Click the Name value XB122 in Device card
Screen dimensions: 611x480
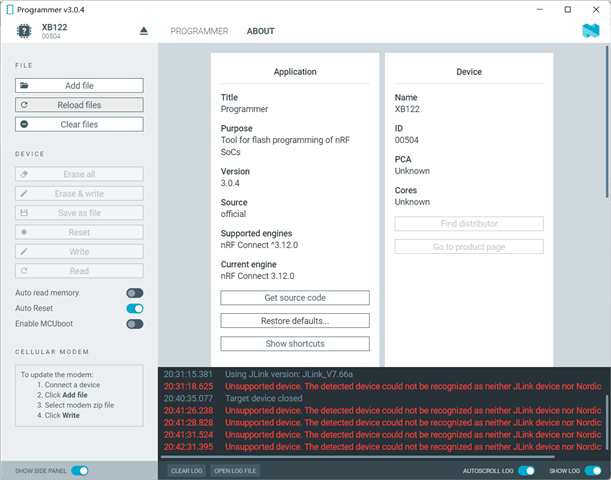click(407, 109)
